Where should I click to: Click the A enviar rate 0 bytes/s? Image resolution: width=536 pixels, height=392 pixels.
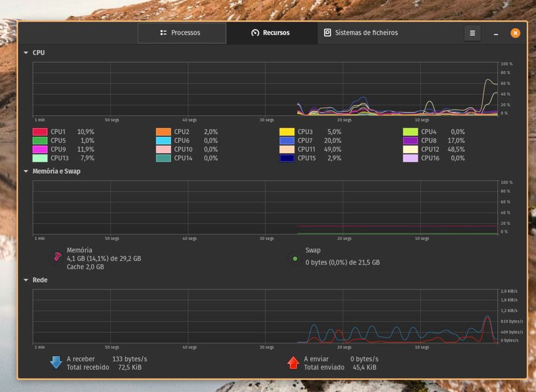(364, 359)
